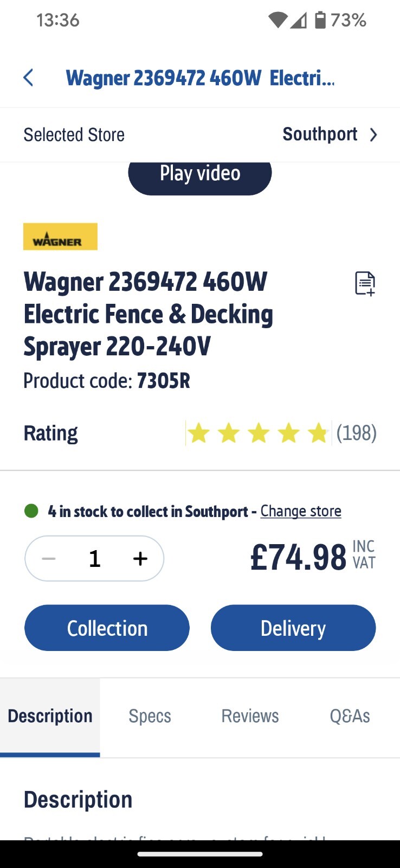Image resolution: width=400 pixels, height=868 pixels.
Task: Open the Change store link
Action: [301, 510]
